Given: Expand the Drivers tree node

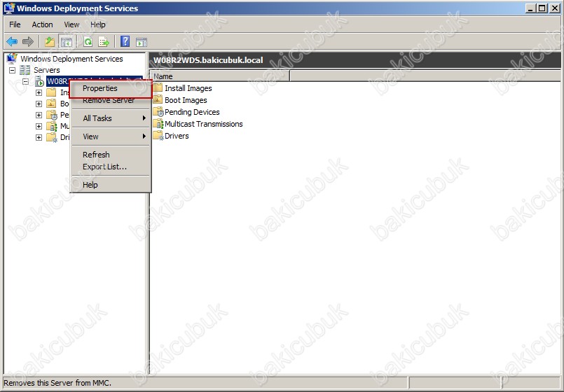Looking at the screenshot, I should 39,137.
